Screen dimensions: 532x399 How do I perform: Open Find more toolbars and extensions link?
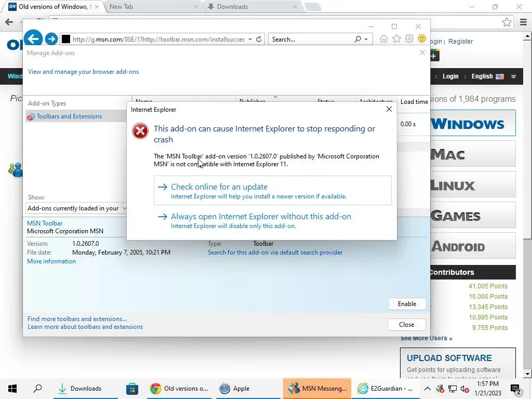(77, 319)
